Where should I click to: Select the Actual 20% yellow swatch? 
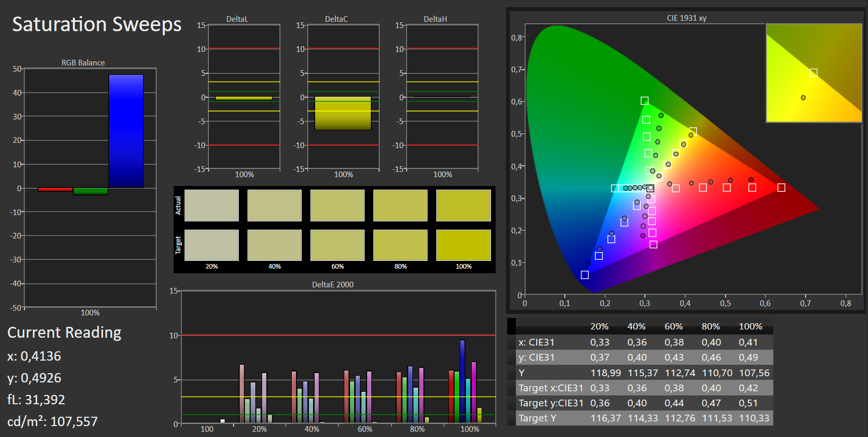click(x=212, y=205)
